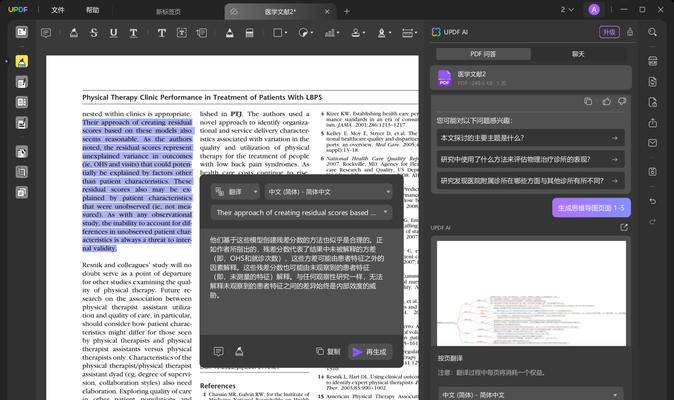674x400 pixels.
Task: Open the 中文 (简体) language dropdown in popup
Action: coord(328,192)
